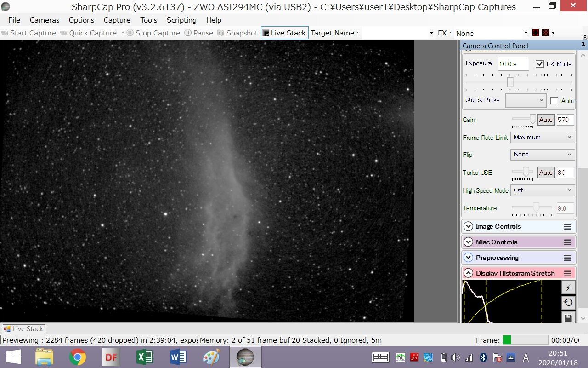Open the Image Controls hamburger menu
Screen dimensions: 588x368
point(568,227)
